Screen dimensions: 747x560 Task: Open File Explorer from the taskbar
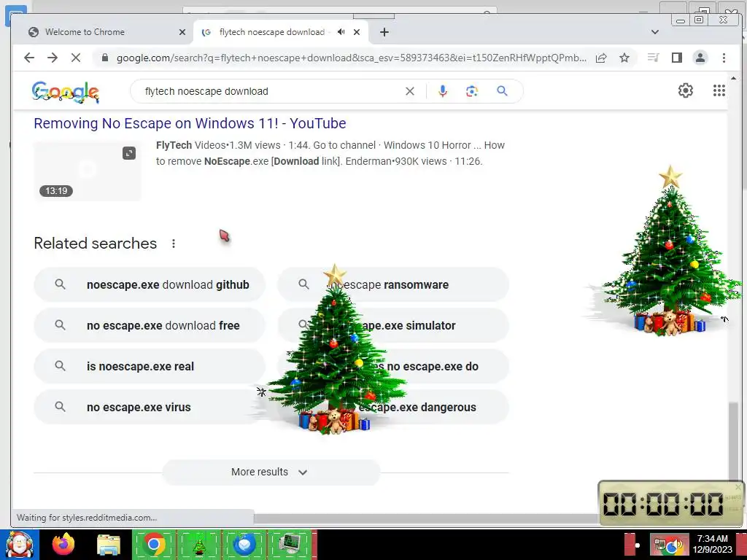(108, 545)
